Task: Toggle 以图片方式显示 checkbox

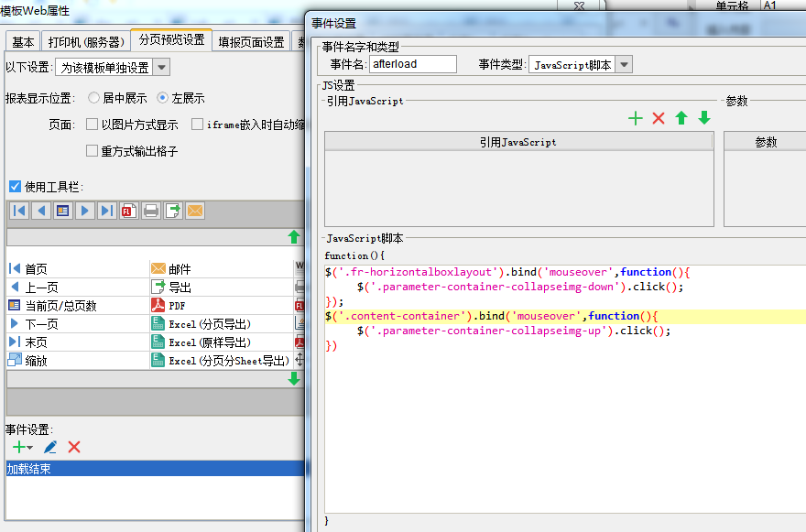Action: point(92,125)
